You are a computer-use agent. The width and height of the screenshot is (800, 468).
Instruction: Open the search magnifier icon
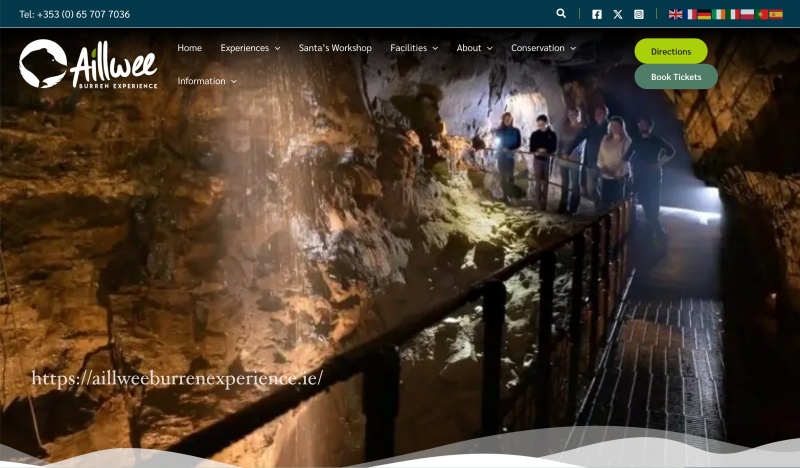click(x=561, y=14)
